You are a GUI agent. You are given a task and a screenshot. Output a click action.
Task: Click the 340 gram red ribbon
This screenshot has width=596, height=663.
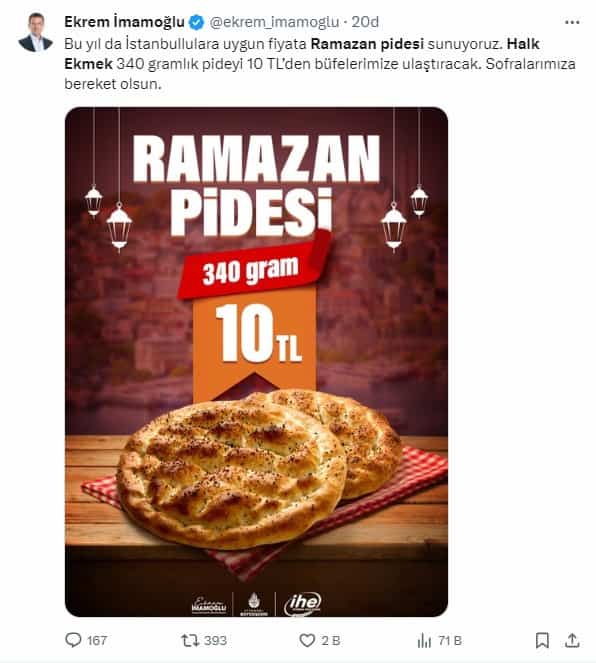254,266
